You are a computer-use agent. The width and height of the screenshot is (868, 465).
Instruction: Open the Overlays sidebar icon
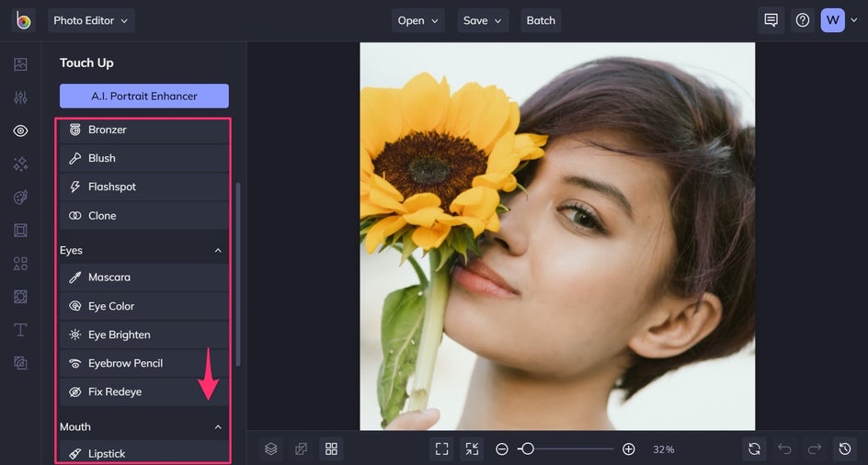pos(20,297)
